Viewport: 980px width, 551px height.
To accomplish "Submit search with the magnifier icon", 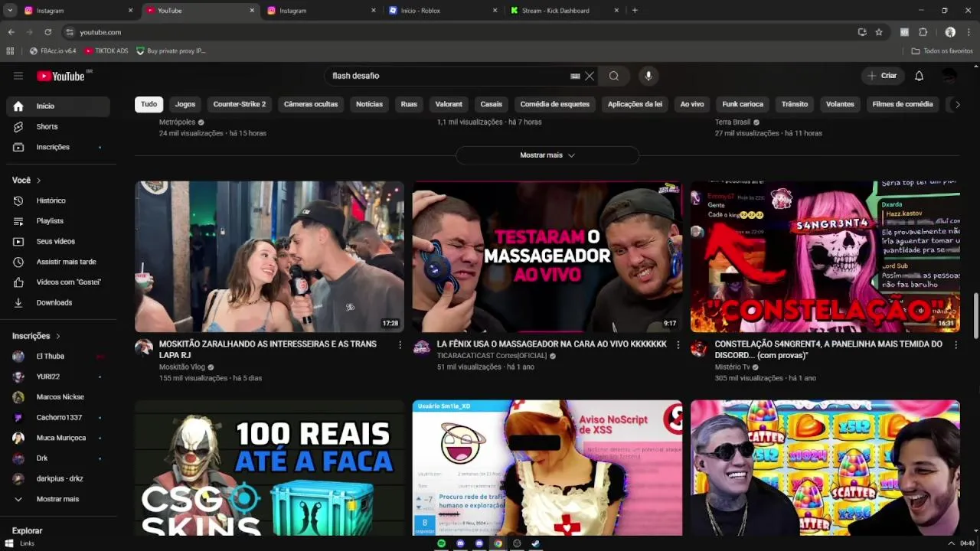I will [614, 76].
